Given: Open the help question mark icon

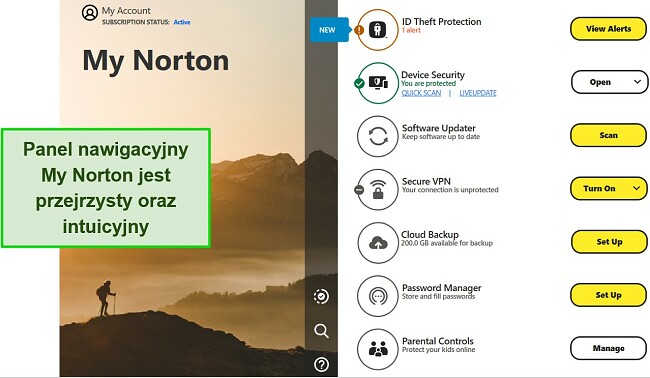Looking at the screenshot, I should [x=321, y=365].
